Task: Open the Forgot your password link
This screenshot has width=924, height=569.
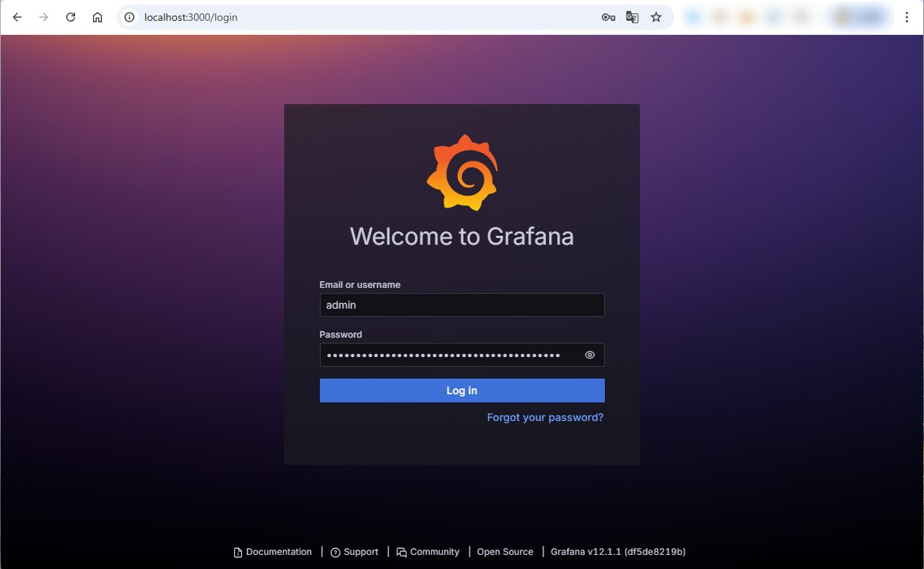Action: tap(545, 417)
